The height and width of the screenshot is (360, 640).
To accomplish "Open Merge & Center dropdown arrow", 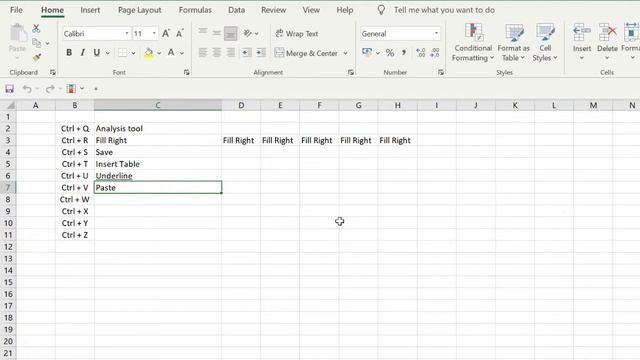I will pos(345,53).
